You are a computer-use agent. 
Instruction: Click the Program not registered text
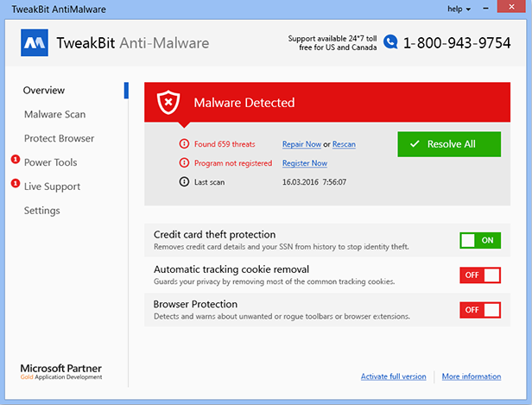233,163
